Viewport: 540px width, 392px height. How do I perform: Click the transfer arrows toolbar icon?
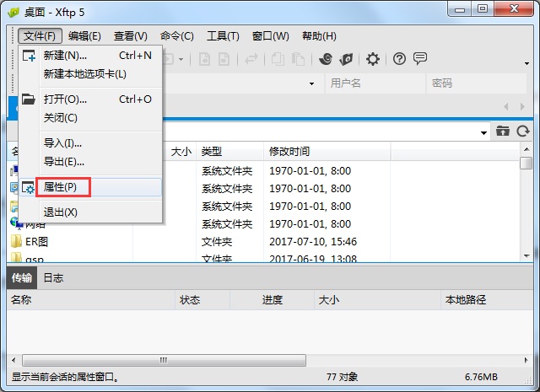[x=251, y=59]
